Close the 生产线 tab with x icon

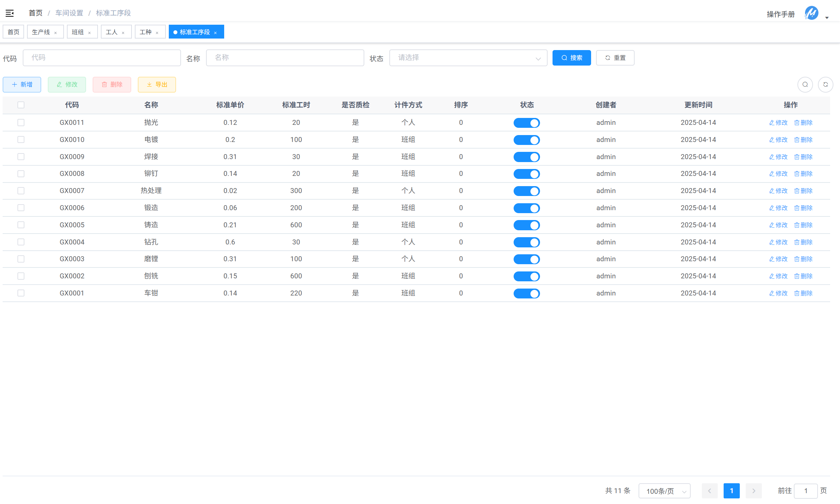(x=56, y=33)
